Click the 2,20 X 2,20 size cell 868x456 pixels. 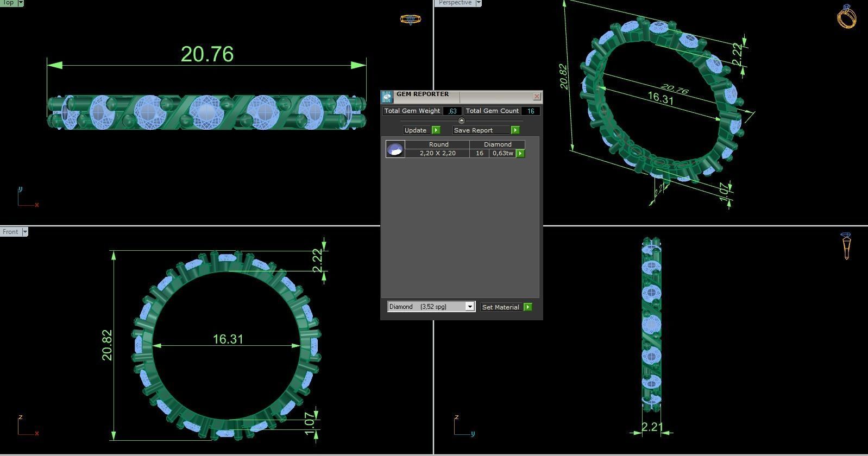click(x=437, y=154)
